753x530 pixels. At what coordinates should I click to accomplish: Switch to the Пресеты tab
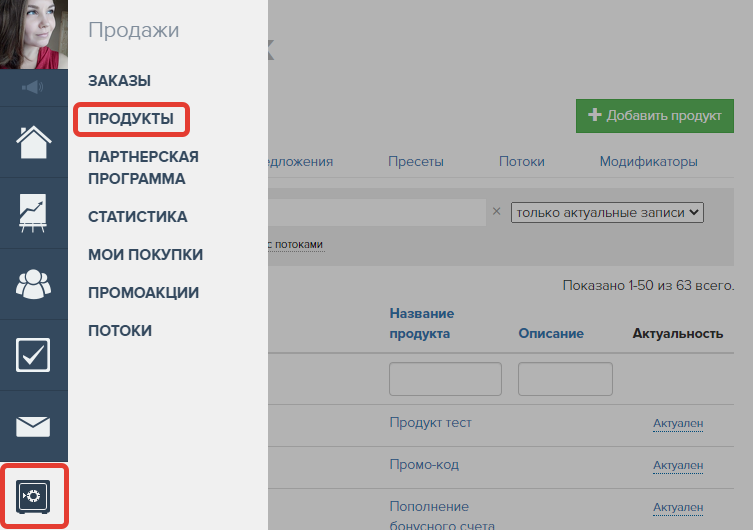pos(416,162)
